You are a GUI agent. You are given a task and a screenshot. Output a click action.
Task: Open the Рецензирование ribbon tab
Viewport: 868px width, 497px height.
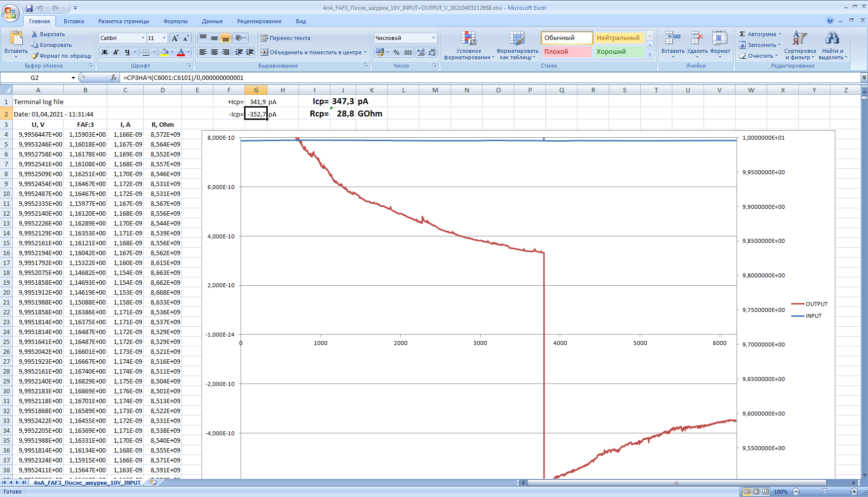coord(259,21)
